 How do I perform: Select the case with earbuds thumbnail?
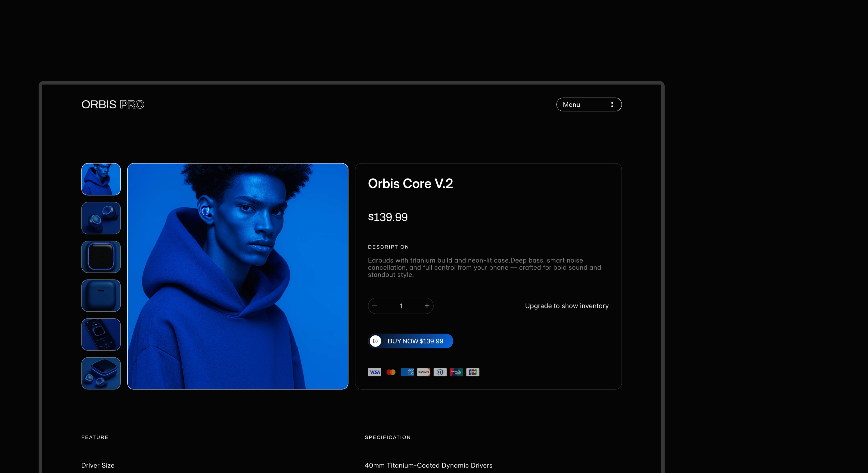(x=101, y=373)
